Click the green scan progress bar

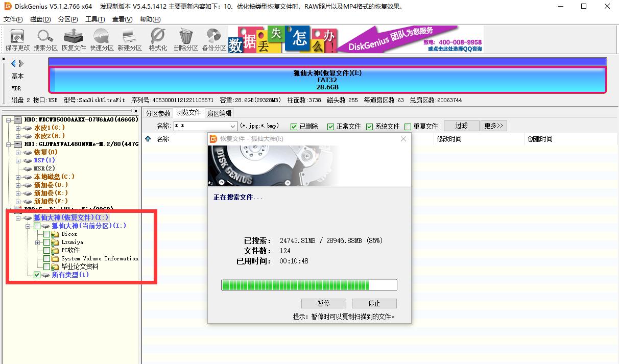click(309, 285)
